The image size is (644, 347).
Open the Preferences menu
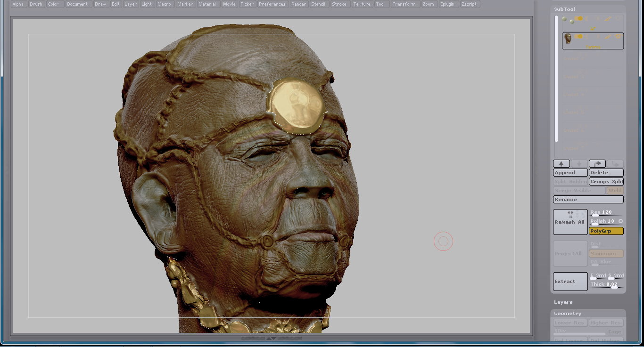[x=272, y=4]
